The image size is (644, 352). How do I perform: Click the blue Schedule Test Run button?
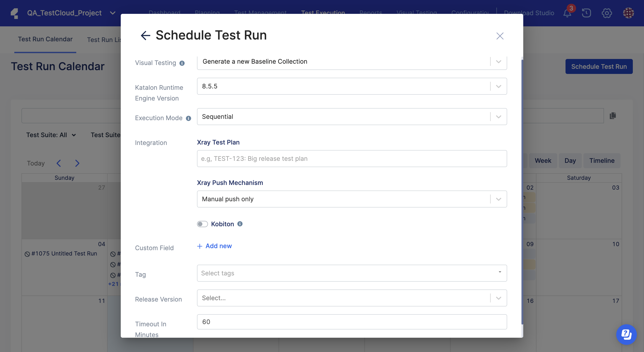coord(599,66)
